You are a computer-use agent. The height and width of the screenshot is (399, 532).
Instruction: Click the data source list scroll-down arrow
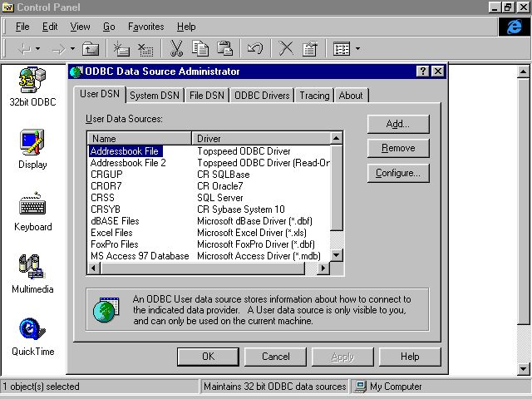(336, 255)
